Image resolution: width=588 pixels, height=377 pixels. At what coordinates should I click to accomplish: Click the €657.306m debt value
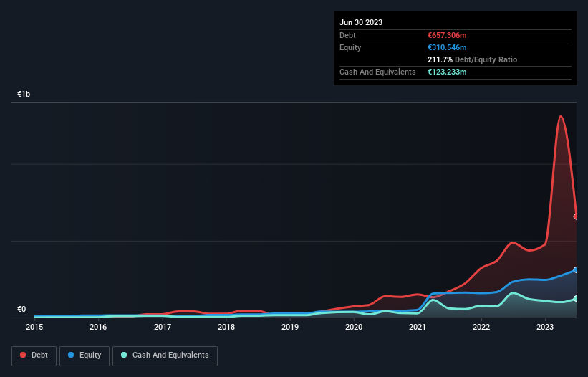tap(447, 35)
